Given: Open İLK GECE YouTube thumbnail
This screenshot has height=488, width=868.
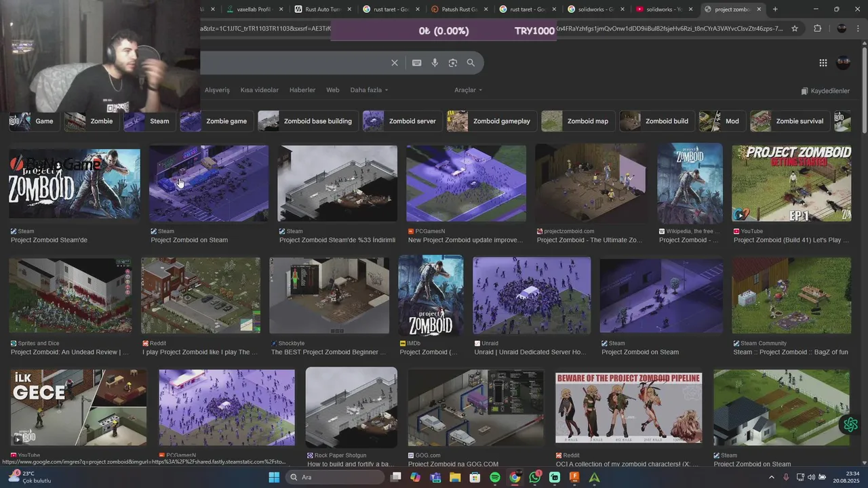Looking at the screenshot, I should pyautogui.click(x=78, y=407).
